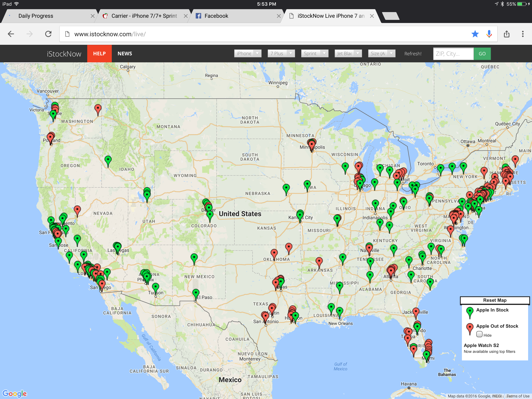
Task: Click the green pin in Wisconsin
Action: coord(345,168)
